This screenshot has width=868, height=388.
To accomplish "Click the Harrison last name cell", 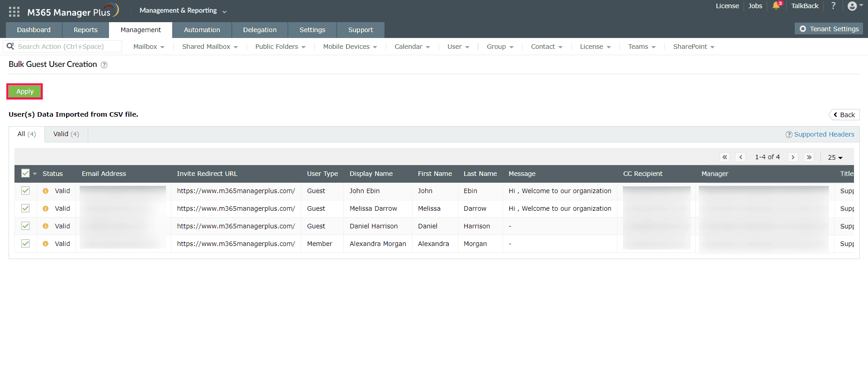I will pos(477,226).
